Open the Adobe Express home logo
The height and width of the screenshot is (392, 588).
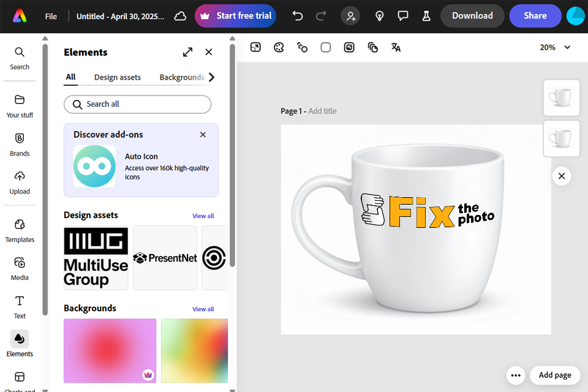[x=20, y=16]
